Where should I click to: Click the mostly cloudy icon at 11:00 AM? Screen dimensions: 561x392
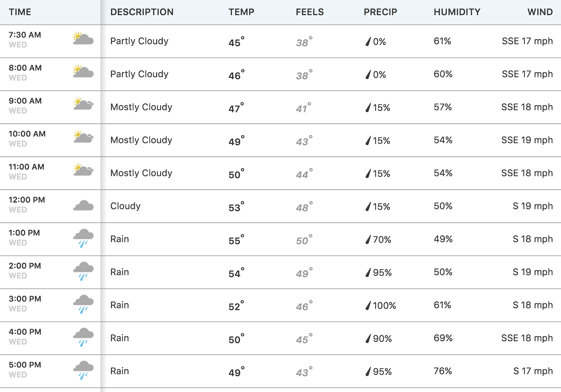[x=83, y=170]
